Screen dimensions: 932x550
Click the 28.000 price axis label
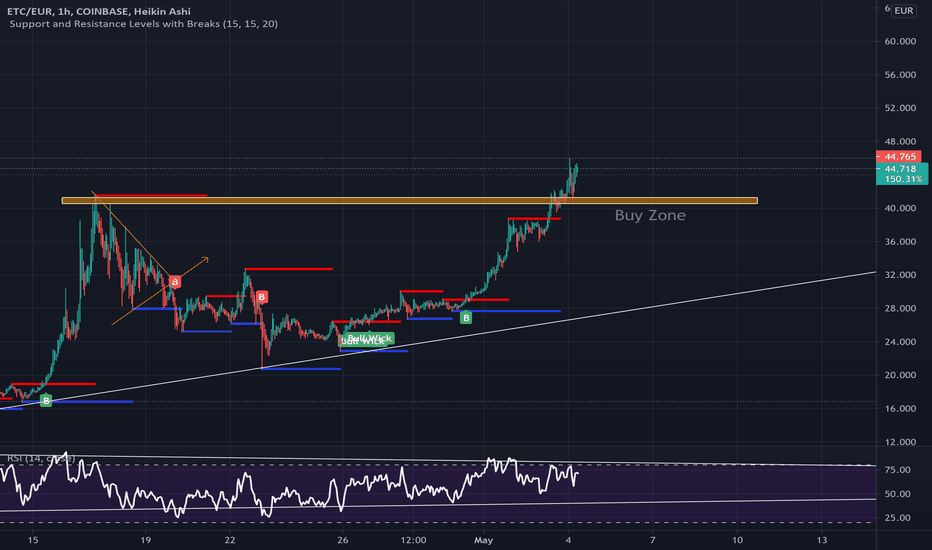[x=900, y=308]
